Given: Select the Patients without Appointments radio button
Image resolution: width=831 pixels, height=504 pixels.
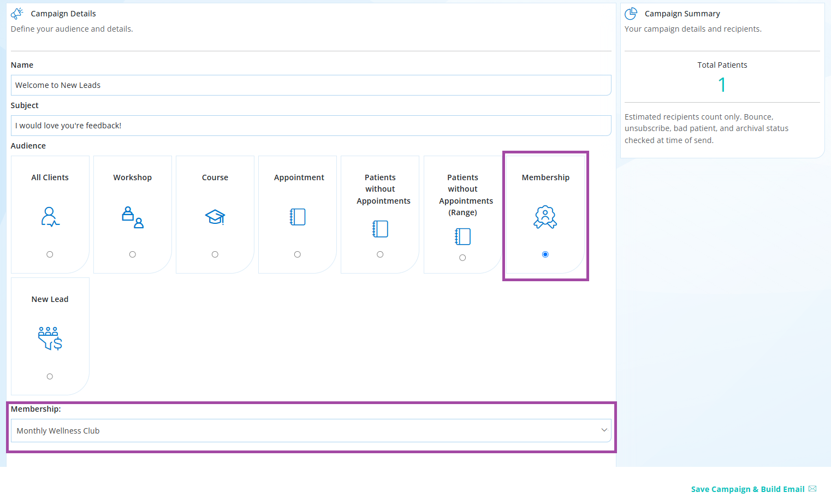Looking at the screenshot, I should [380, 254].
